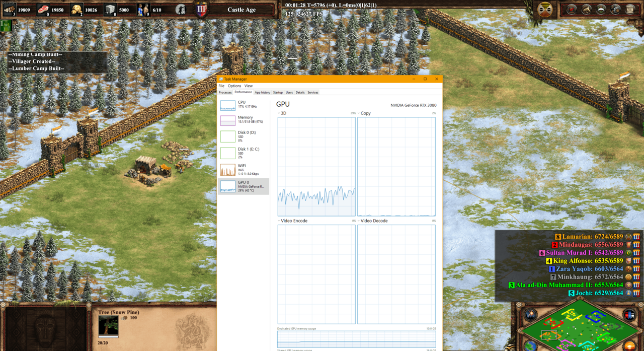Click the "Villager Created" notification message
Screen dimensions: 644x351
[x=32, y=61]
